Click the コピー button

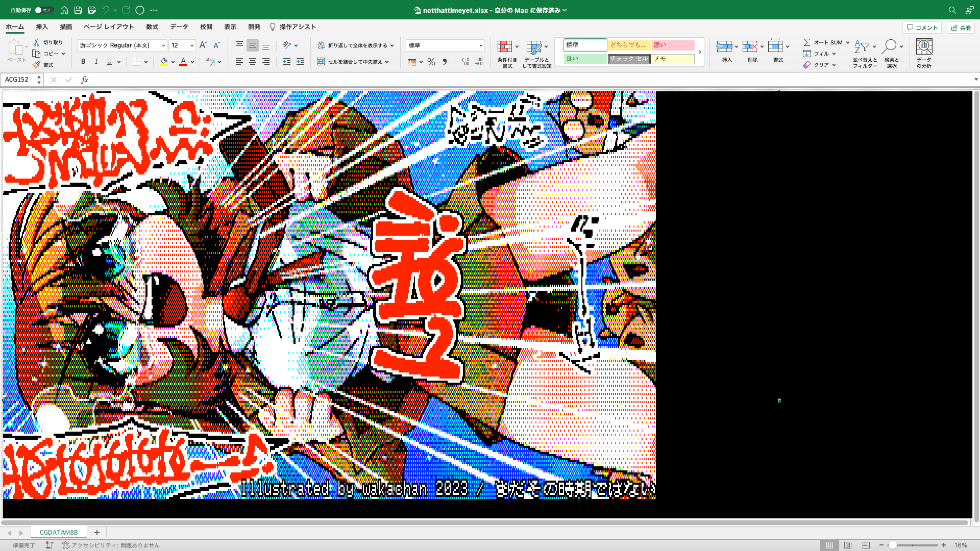46,54
